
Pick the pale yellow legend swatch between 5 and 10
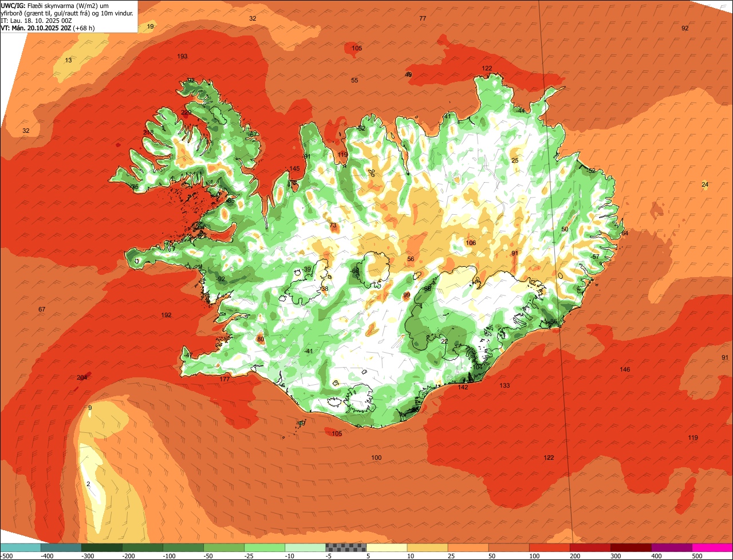pyautogui.click(x=387, y=547)
